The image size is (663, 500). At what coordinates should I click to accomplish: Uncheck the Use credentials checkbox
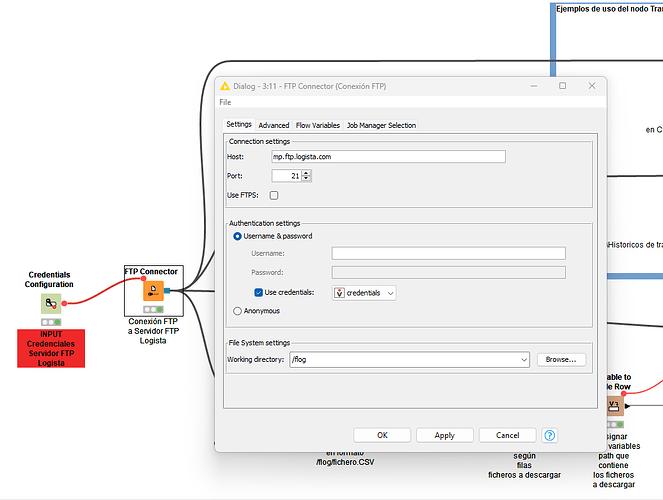258,292
